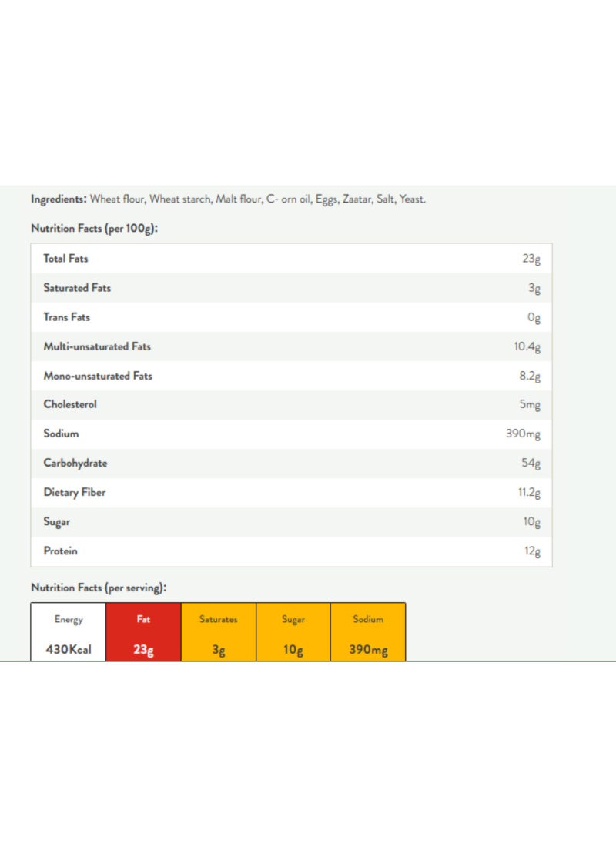Click the Dietary Fiber row label
Image resolution: width=616 pixels, height=847 pixels.
click(x=75, y=493)
